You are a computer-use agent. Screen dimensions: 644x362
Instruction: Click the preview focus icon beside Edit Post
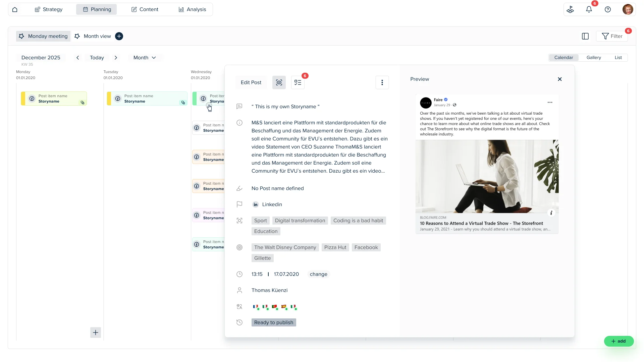(279, 82)
